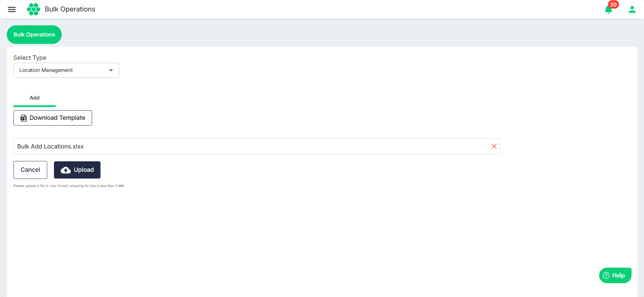
Task: Click the red 20 notification badge
Action: (x=613, y=5)
